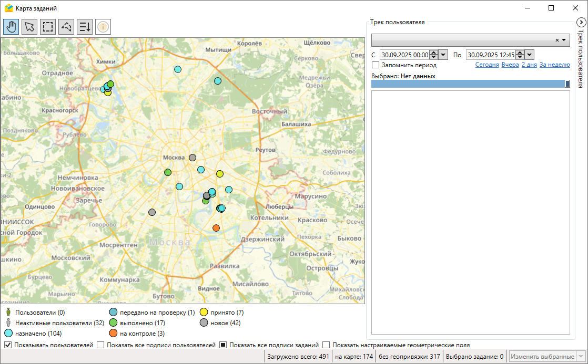
Task: Open the start date calendar dropdown
Action: click(443, 55)
